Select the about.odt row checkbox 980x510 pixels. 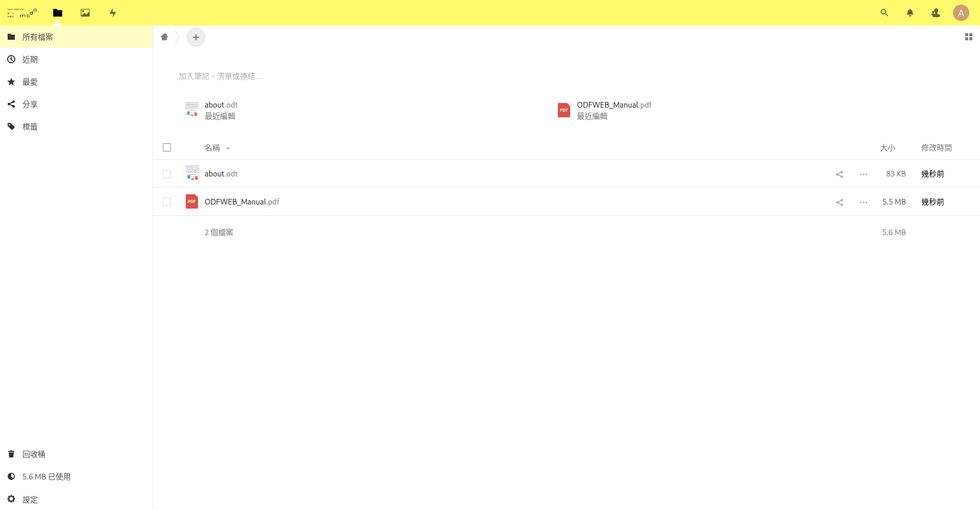(x=167, y=174)
